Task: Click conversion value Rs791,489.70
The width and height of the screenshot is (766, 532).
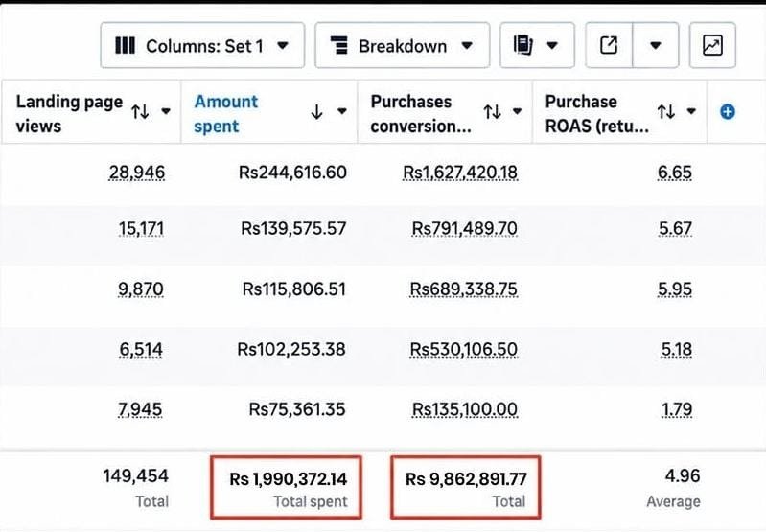Action: [465, 229]
